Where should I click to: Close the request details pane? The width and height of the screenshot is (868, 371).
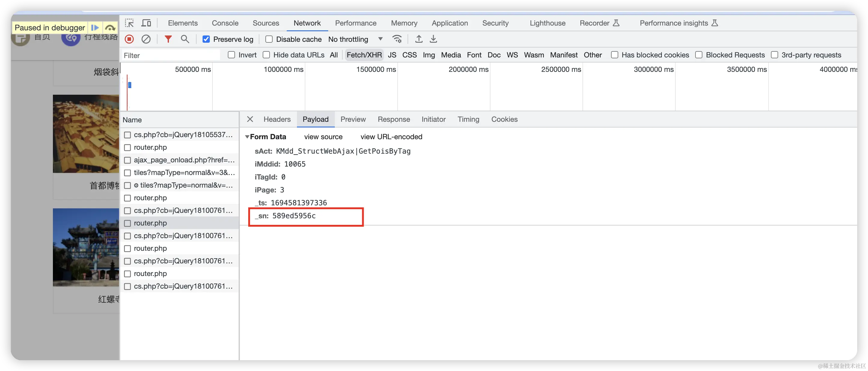(x=250, y=119)
